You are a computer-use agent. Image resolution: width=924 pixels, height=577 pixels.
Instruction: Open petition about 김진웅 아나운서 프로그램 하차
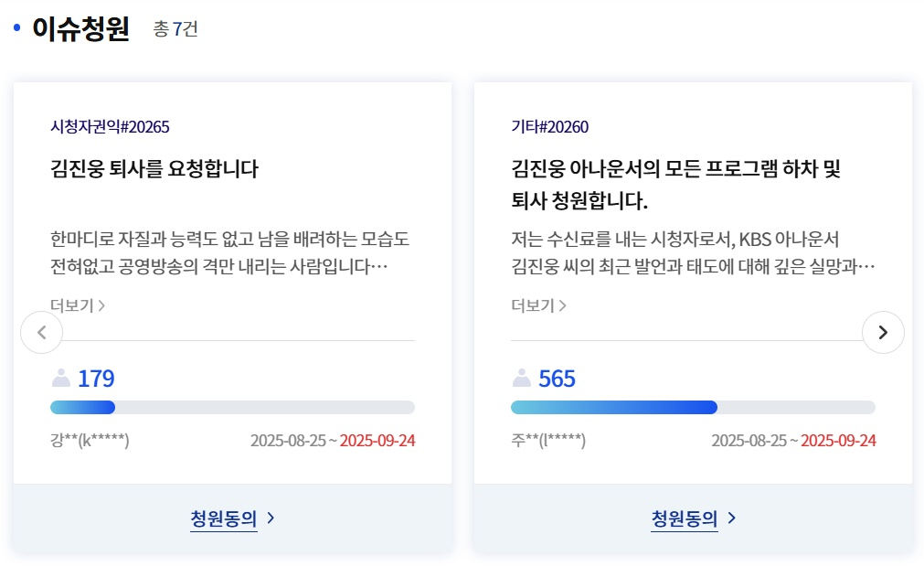click(675, 184)
